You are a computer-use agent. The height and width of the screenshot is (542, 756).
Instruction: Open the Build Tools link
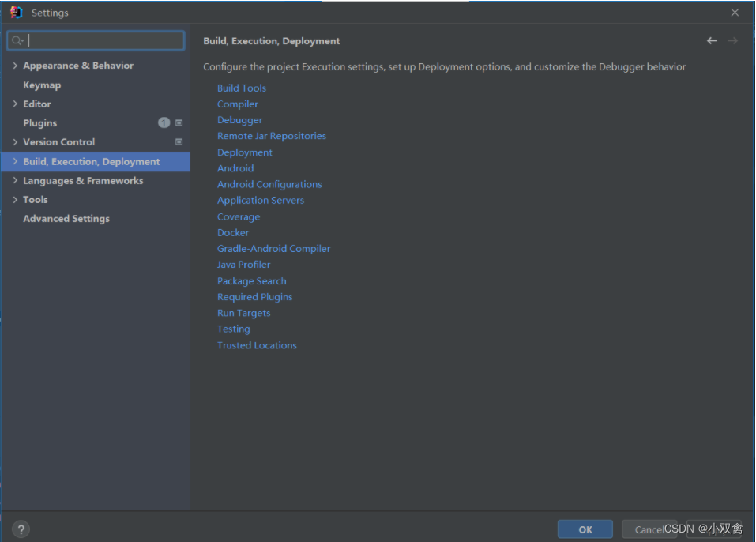(241, 88)
